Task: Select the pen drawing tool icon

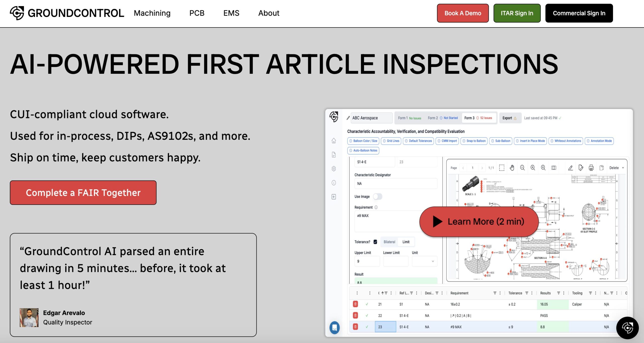Action: tap(571, 168)
